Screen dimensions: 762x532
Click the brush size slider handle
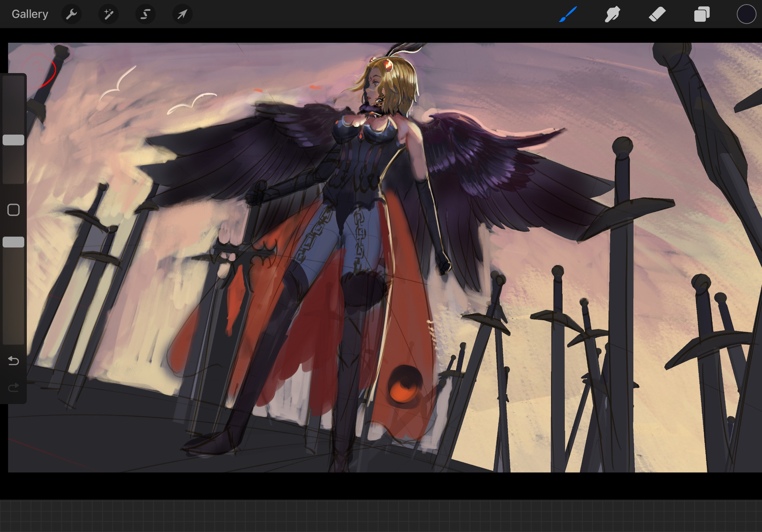[13, 140]
